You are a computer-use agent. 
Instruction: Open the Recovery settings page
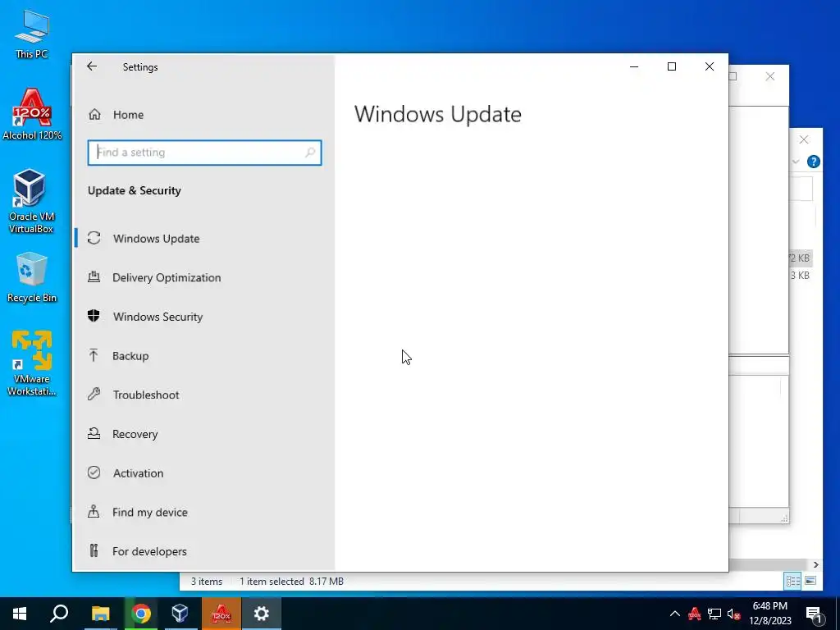tap(135, 434)
